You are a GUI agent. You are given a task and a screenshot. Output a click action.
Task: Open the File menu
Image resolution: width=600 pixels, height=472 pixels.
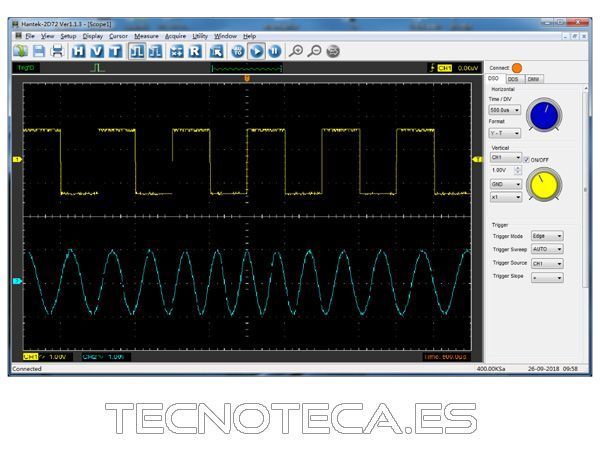tap(30, 36)
